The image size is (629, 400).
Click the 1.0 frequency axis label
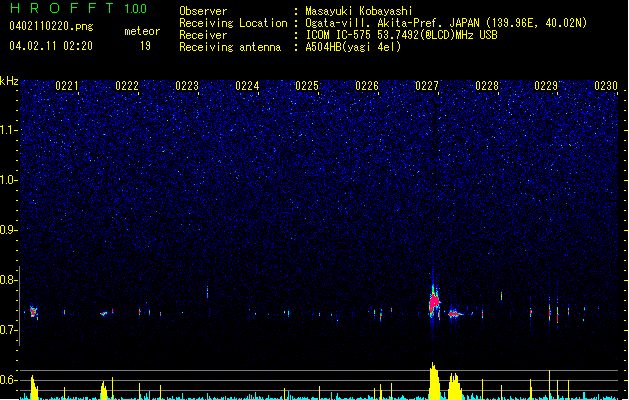click(8, 180)
